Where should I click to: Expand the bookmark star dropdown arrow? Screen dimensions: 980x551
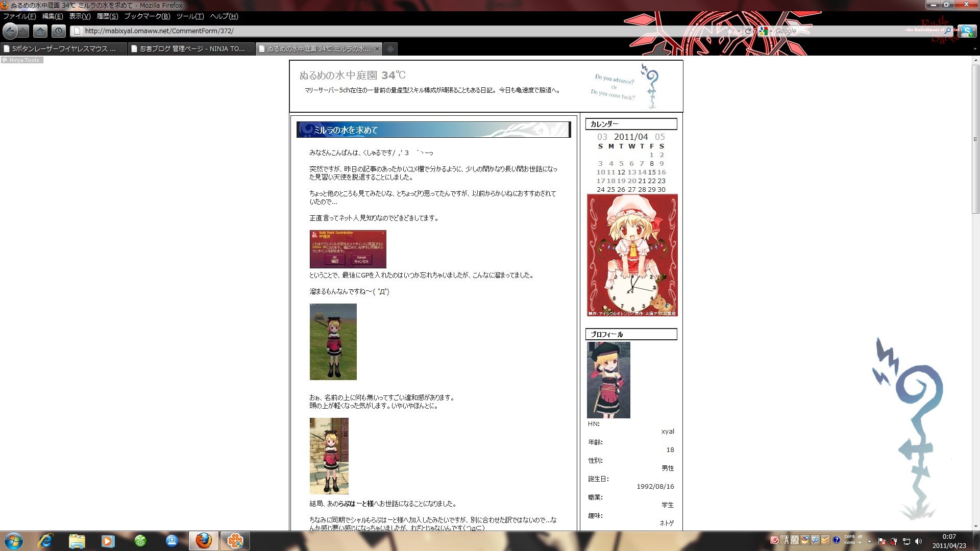point(739,31)
